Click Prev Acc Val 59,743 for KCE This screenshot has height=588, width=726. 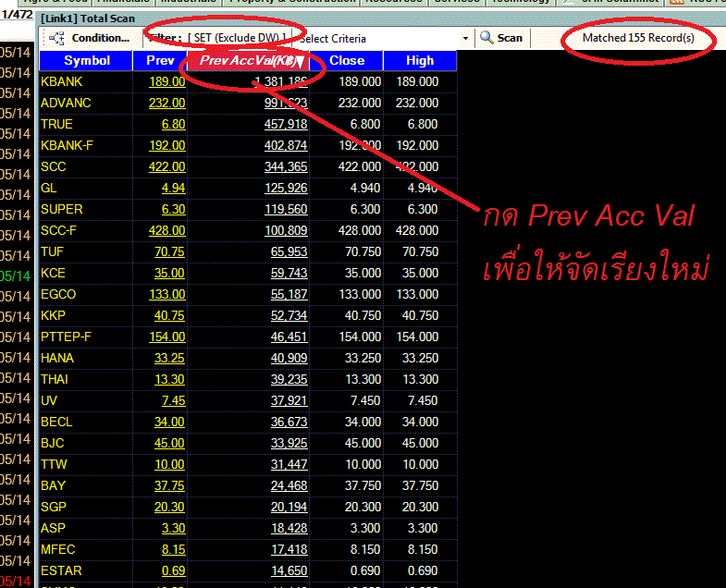pyautogui.click(x=289, y=274)
